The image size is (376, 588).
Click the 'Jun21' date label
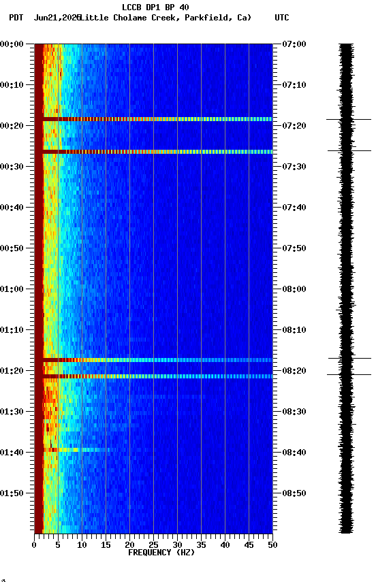[x=45, y=18]
